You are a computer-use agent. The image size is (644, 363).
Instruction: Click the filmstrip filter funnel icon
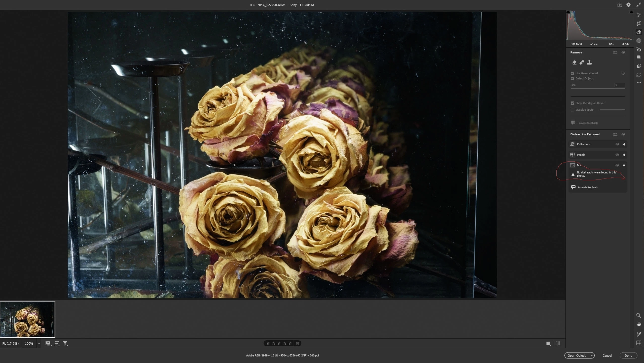pyautogui.click(x=65, y=343)
